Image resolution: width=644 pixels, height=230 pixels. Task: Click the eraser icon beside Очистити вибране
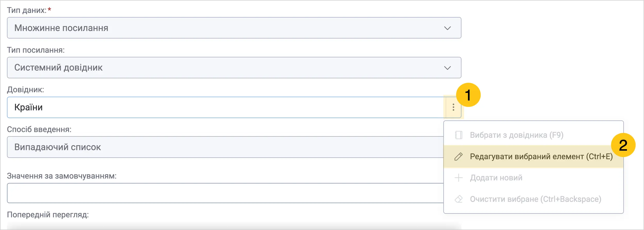click(x=459, y=199)
